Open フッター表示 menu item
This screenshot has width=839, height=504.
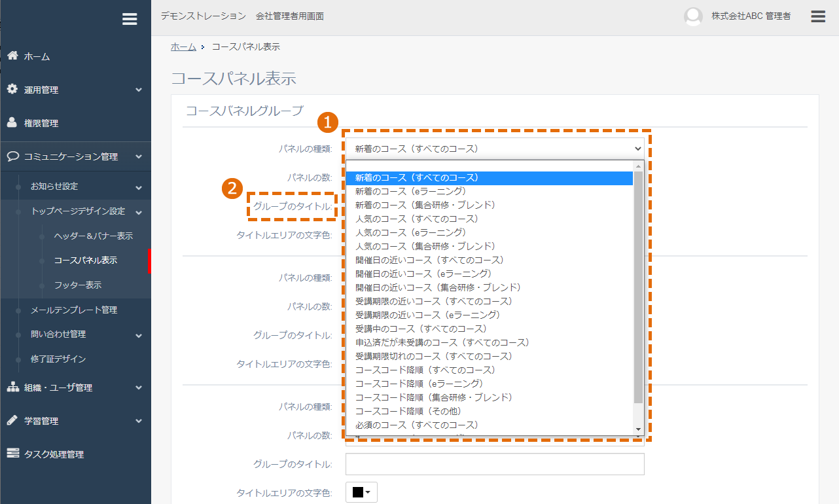pos(78,285)
